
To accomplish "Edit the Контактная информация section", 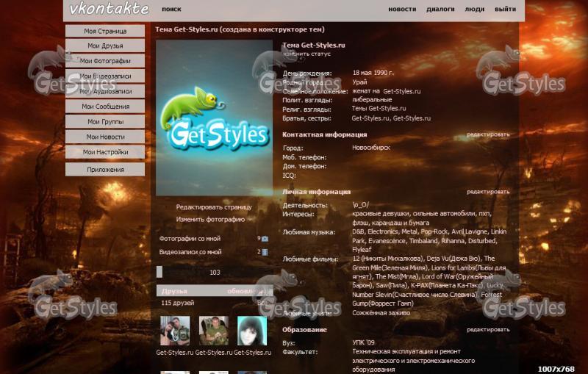I will point(487,134).
